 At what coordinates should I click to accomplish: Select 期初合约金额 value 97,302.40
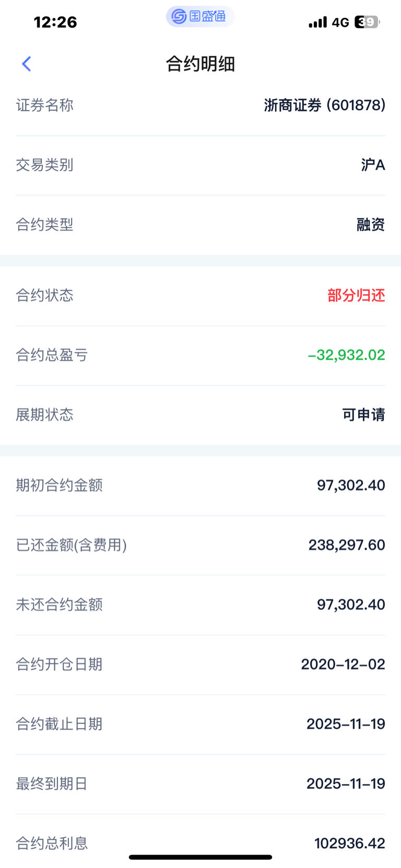351,485
